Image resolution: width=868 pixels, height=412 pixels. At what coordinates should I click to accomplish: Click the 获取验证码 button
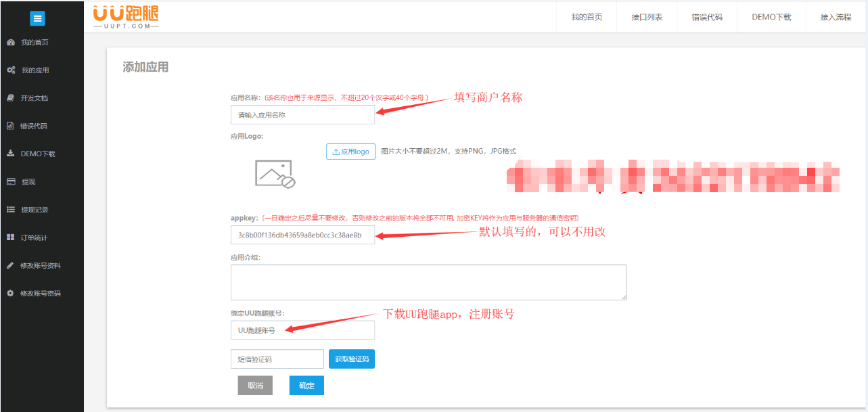point(352,359)
